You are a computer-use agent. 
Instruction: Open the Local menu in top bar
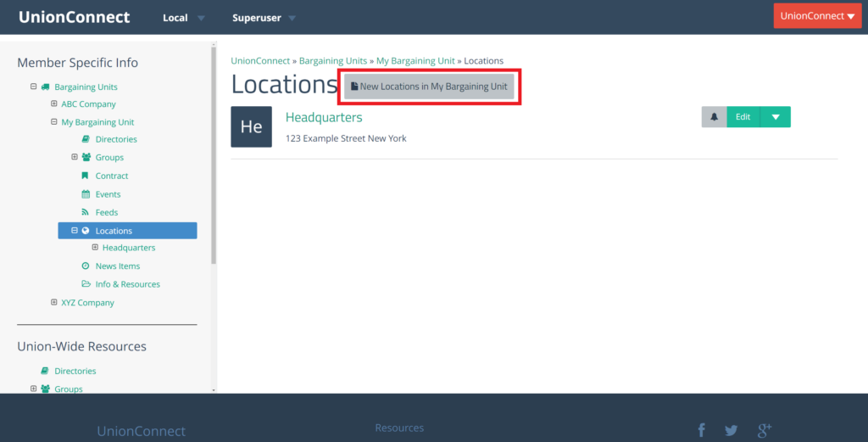[184, 18]
